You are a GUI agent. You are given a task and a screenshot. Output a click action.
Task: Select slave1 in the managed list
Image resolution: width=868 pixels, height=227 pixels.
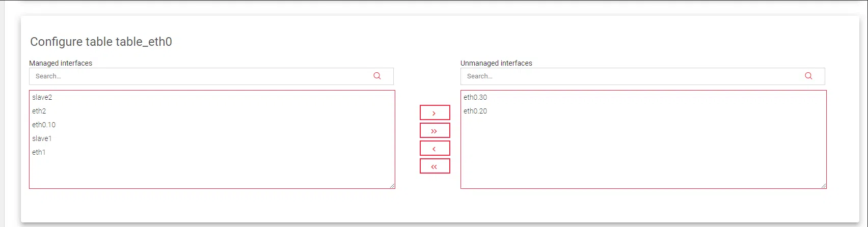coord(42,138)
